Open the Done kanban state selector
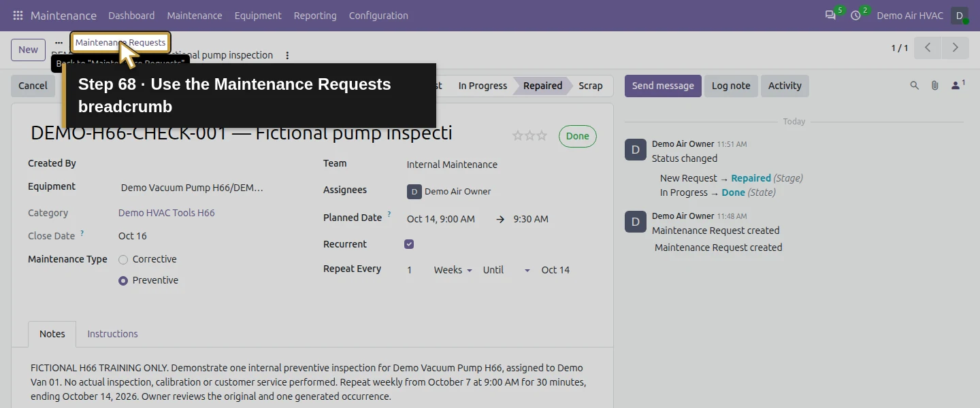This screenshot has height=408, width=980. pos(577,136)
